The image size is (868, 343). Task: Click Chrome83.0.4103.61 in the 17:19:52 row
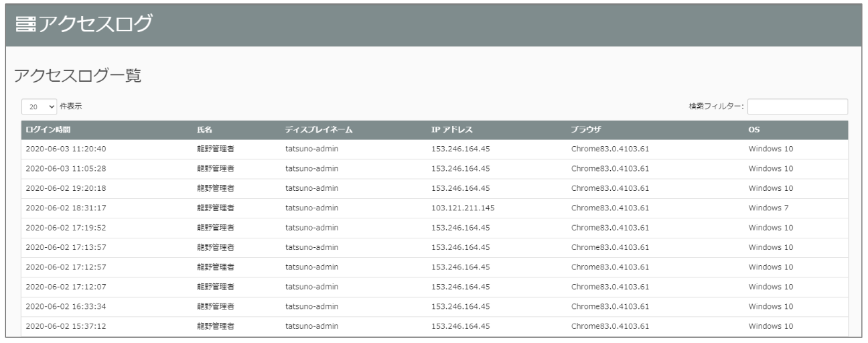pos(610,228)
